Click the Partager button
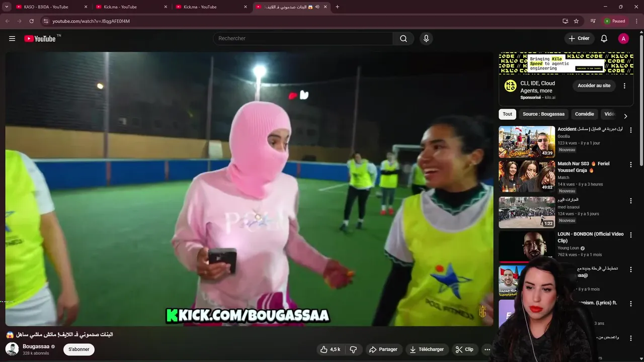 tap(383, 349)
